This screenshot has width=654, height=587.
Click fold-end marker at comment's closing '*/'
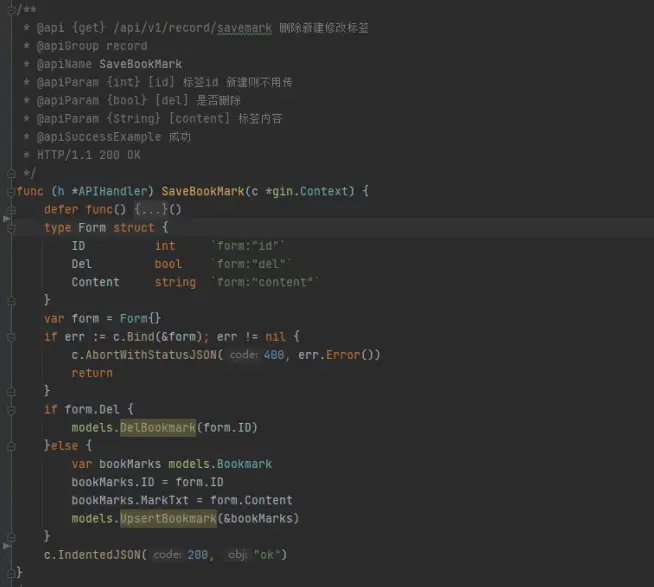pyautogui.click(x=10, y=173)
